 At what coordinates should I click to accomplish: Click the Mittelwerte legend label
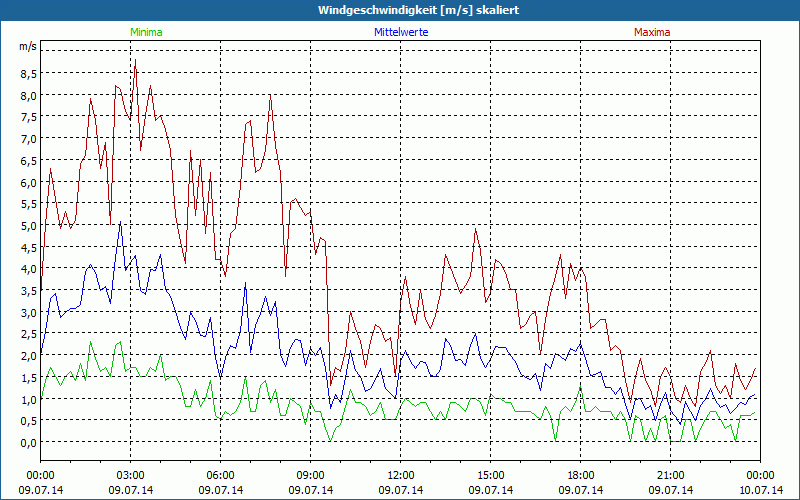tap(401, 32)
